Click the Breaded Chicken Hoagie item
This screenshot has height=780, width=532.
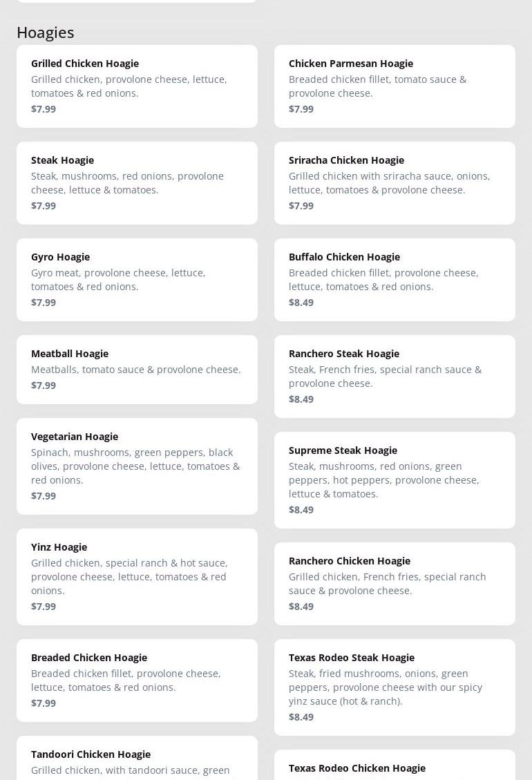pyautogui.click(x=137, y=680)
